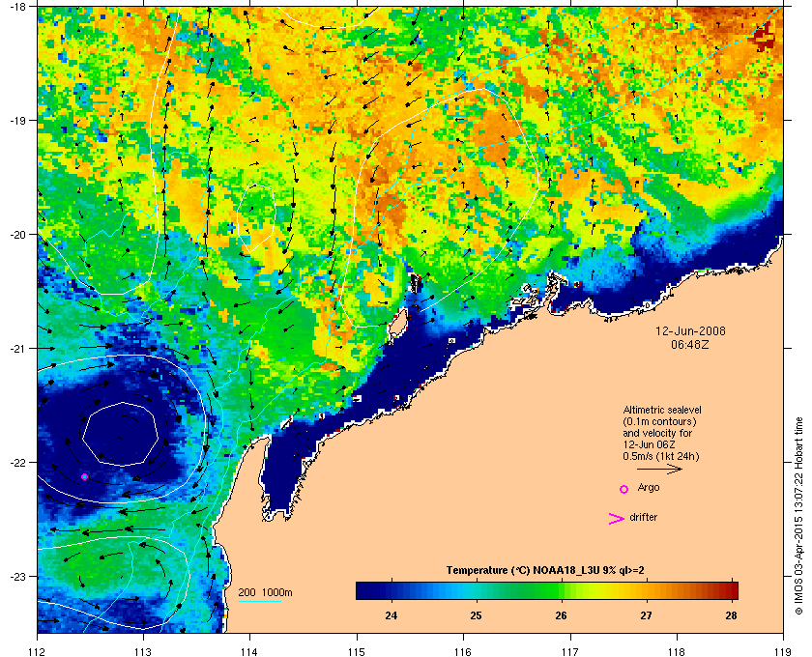Click the latitude axis label -20
This screenshot has height=657, width=812.
17,234
